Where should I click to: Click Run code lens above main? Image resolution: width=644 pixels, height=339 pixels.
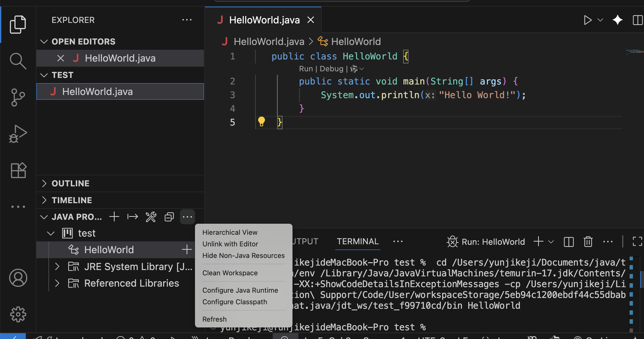pyautogui.click(x=306, y=69)
